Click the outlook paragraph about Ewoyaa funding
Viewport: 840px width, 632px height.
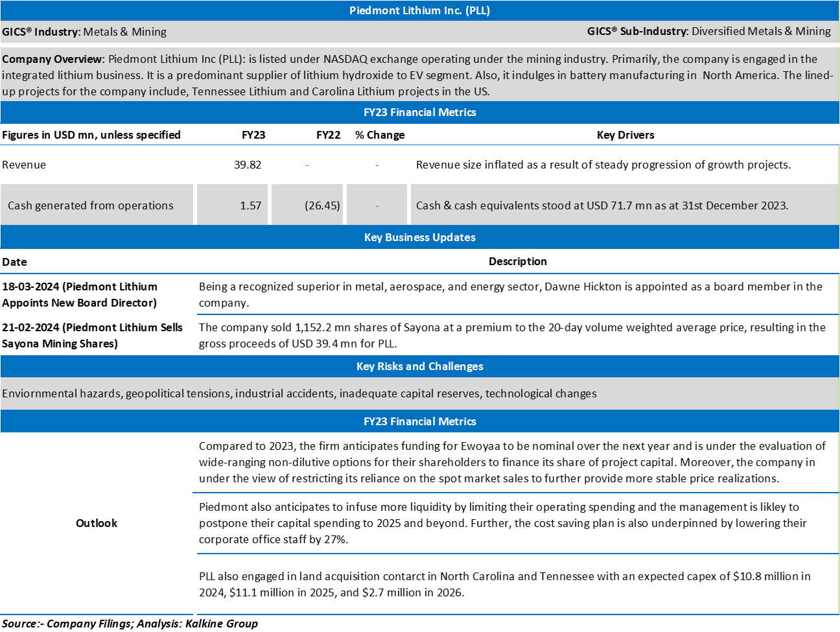coord(512,462)
